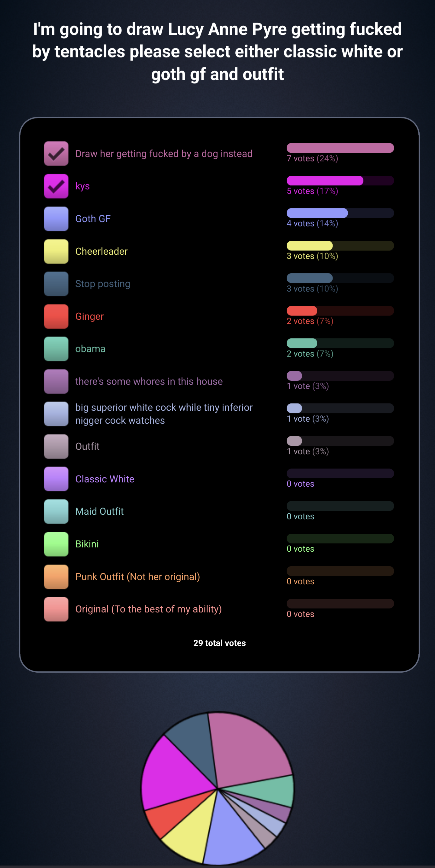Click the Cheerleader 3 votes bar
435x868 pixels.
tap(340, 246)
